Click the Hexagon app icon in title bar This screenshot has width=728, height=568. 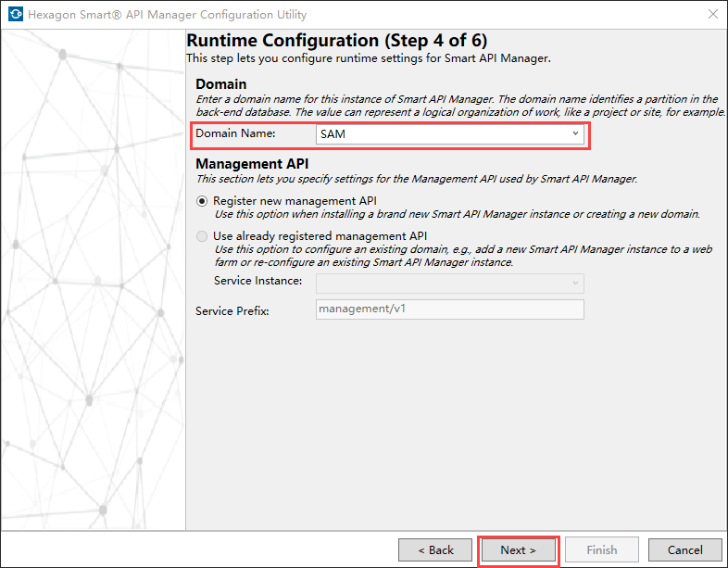(14, 15)
